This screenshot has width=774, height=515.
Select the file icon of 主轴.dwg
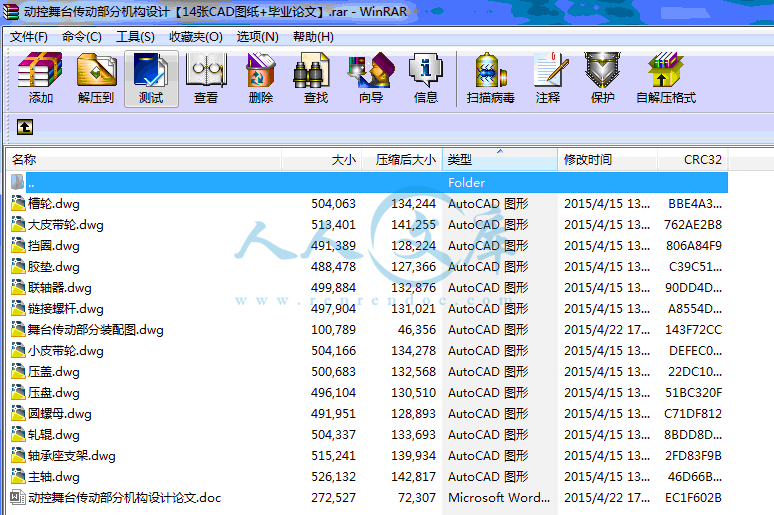pos(18,476)
